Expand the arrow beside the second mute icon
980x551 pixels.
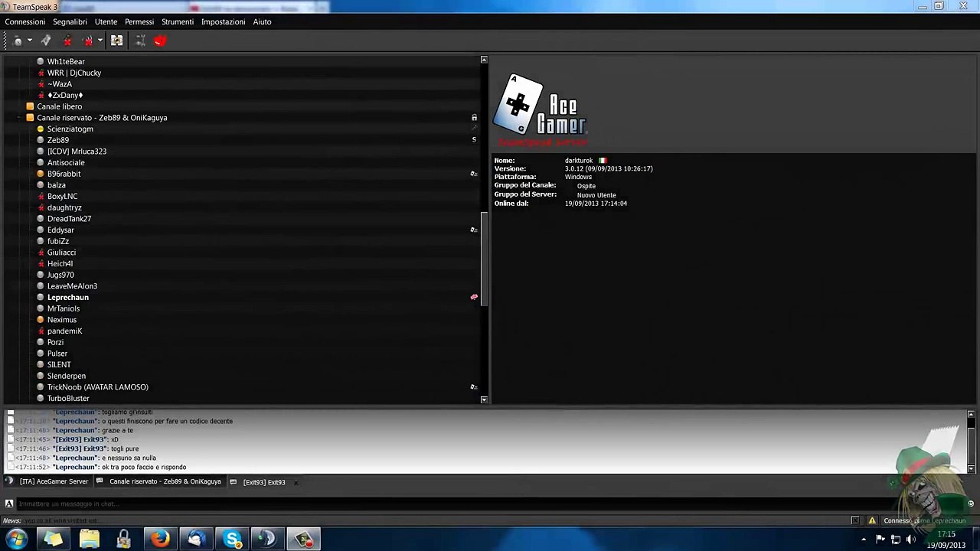point(100,41)
